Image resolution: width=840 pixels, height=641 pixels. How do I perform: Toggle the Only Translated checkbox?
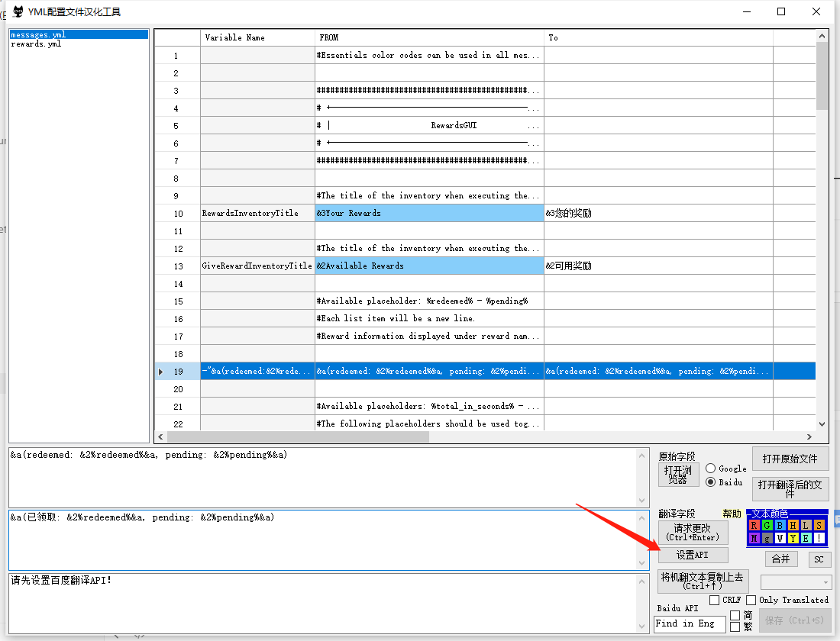tap(751, 601)
